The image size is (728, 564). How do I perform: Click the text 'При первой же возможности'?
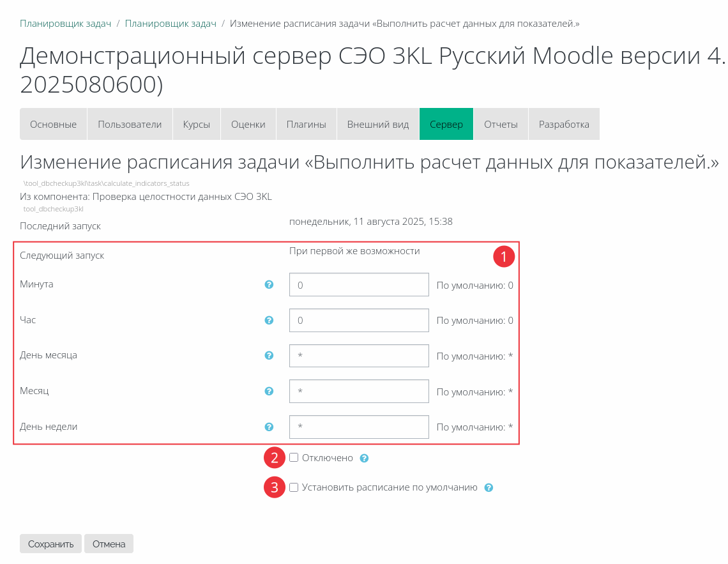point(354,251)
